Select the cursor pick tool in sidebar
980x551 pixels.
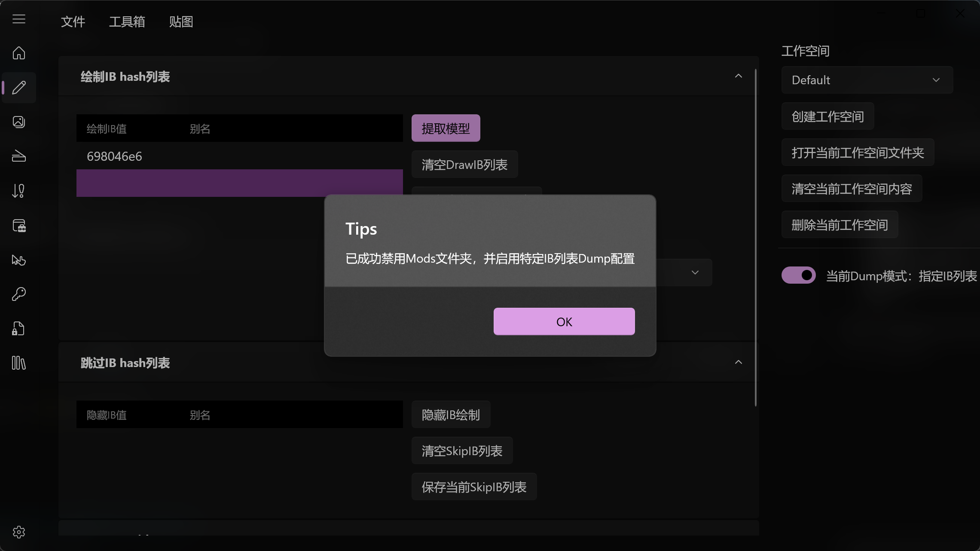click(18, 260)
